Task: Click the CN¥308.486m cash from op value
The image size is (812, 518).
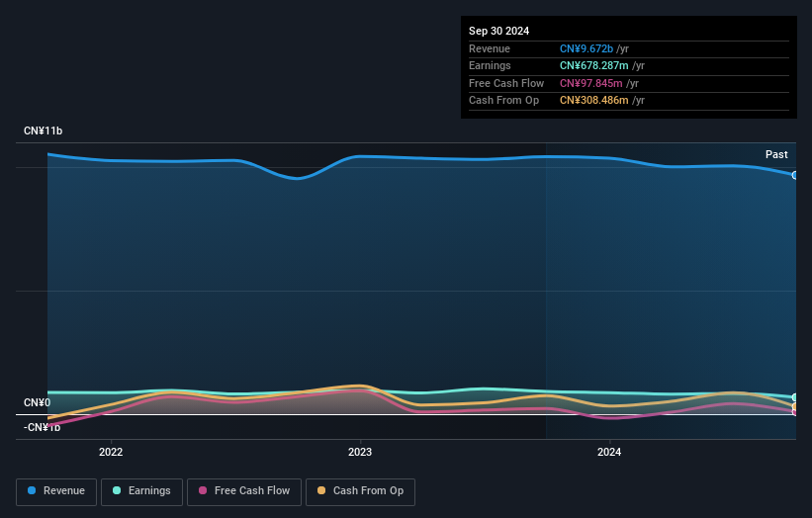Action: click(594, 101)
